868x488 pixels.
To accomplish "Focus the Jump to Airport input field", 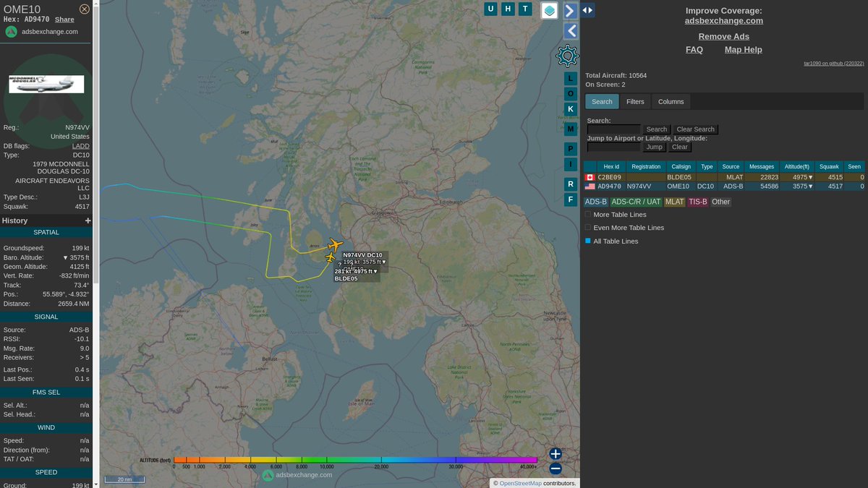I will coord(613,147).
